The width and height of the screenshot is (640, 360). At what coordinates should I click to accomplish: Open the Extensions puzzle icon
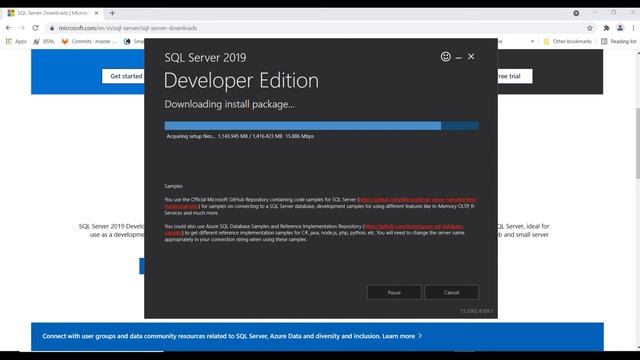point(606,28)
